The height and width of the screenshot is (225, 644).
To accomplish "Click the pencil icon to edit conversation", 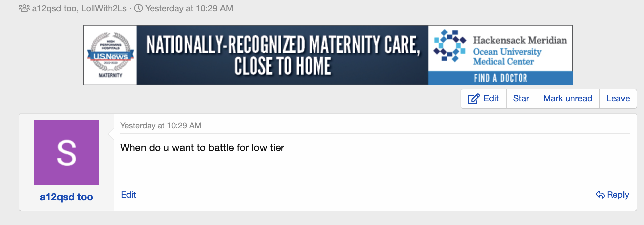I will click(x=474, y=99).
